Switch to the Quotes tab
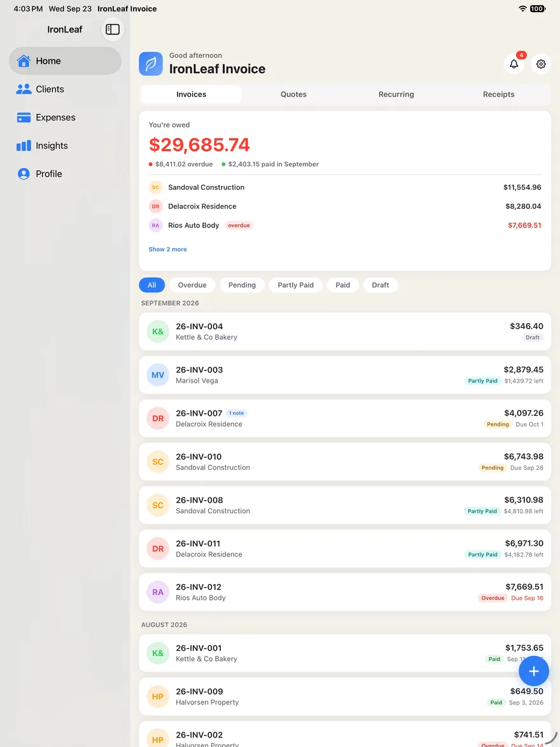 click(294, 94)
